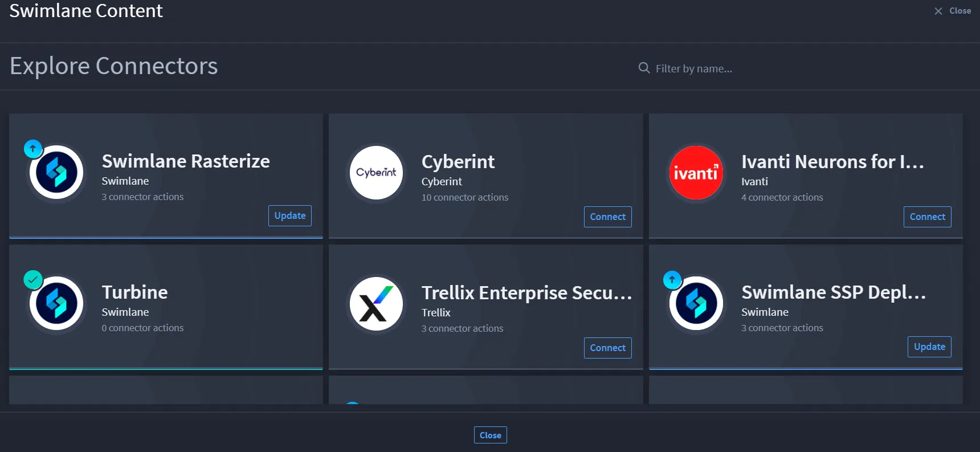Select the '10 connector actions' text
The image size is (980, 452).
(x=465, y=197)
